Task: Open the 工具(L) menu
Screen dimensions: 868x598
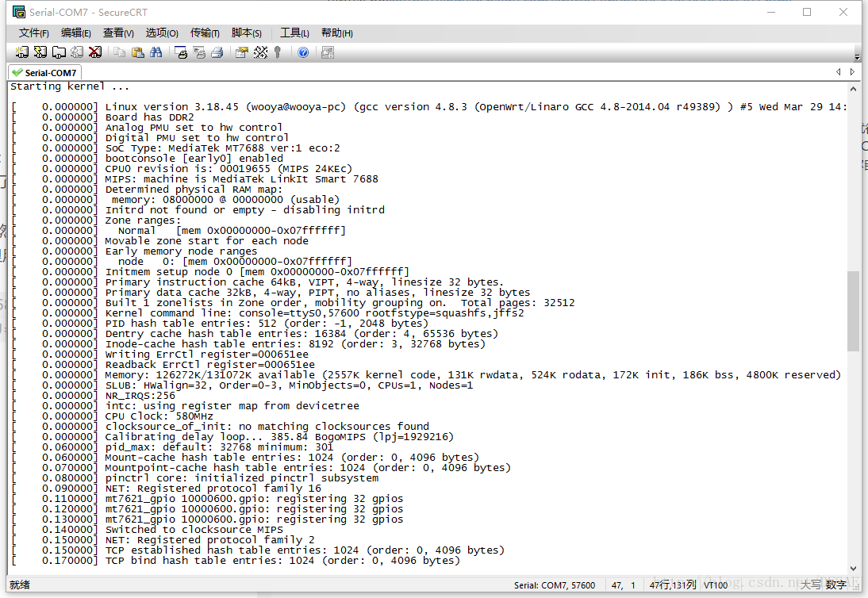Action: coord(294,33)
